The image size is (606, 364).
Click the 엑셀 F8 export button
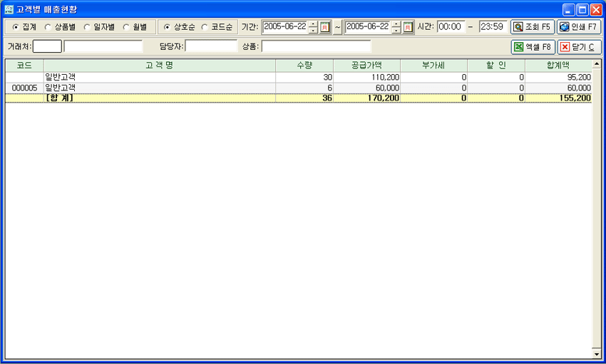533,47
